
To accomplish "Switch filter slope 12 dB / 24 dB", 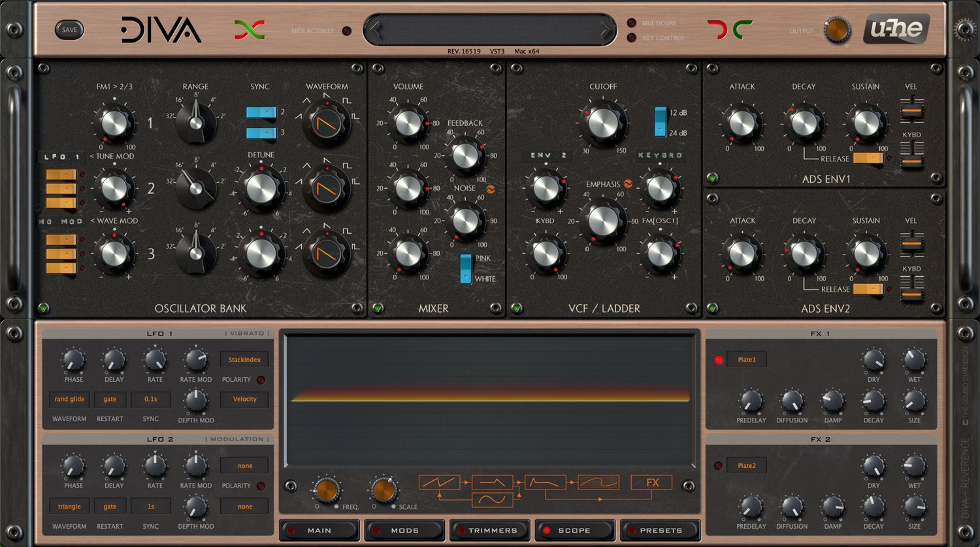I will (x=661, y=122).
